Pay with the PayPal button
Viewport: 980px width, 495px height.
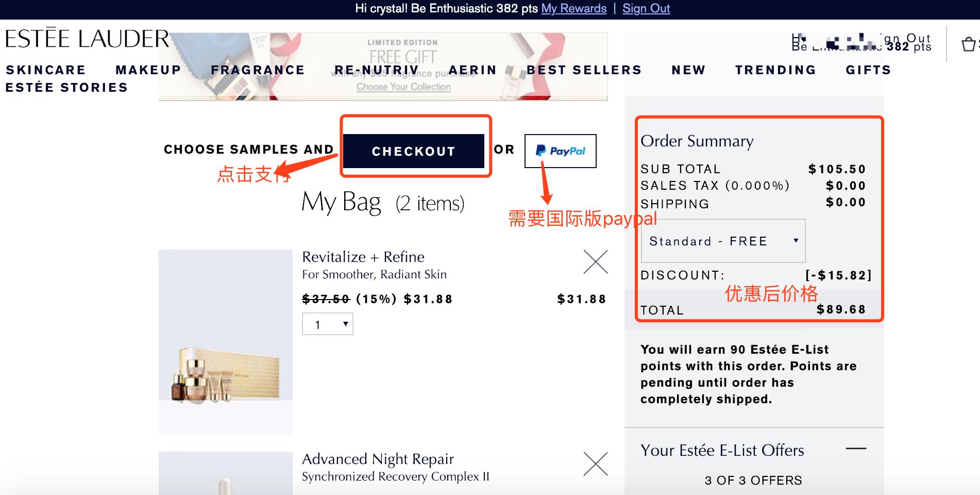click(x=561, y=151)
